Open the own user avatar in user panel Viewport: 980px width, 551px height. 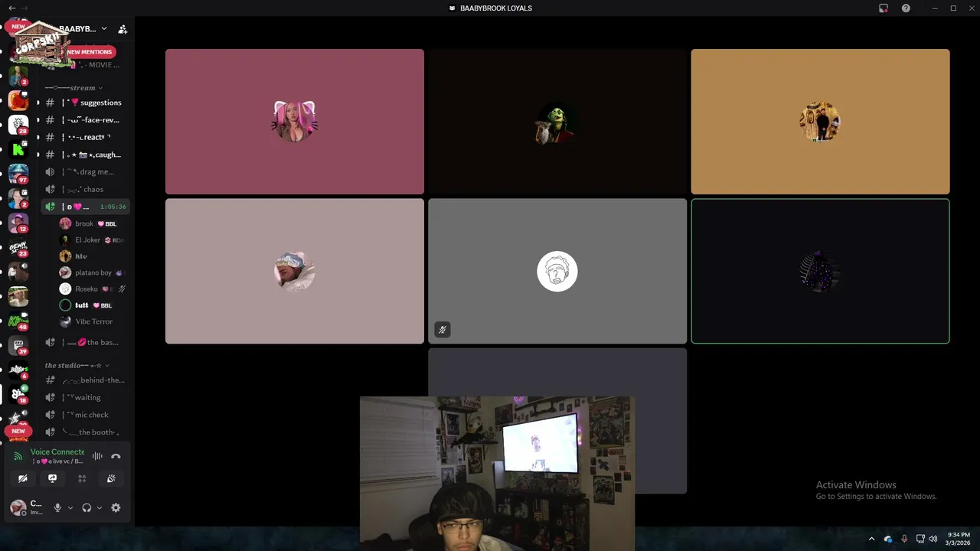[x=18, y=507]
